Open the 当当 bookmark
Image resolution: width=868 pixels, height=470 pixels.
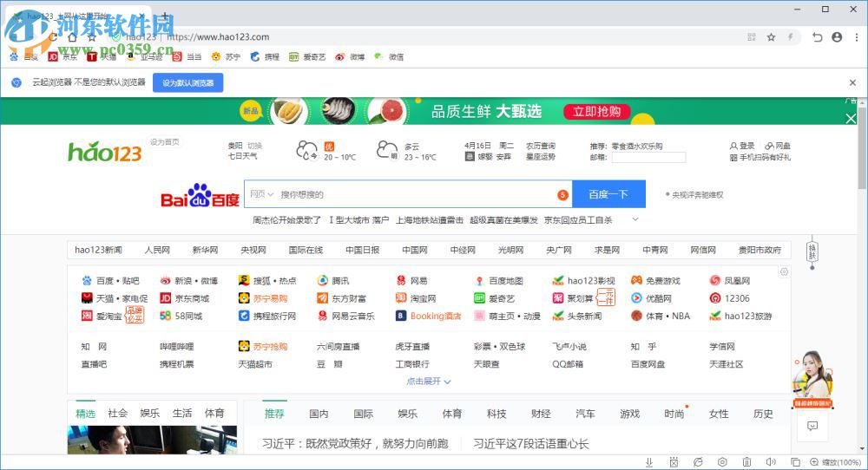(187, 57)
